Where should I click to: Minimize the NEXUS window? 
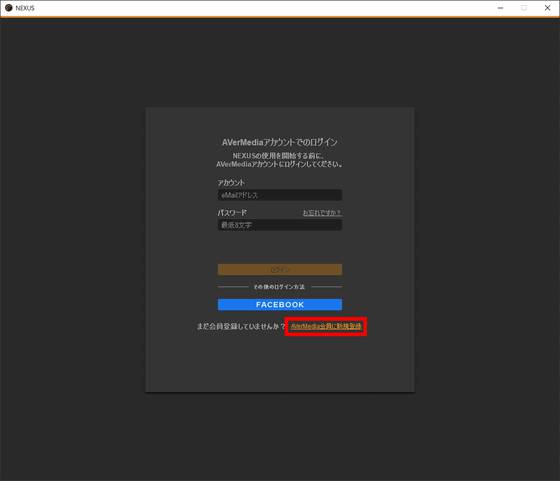pos(500,8)
